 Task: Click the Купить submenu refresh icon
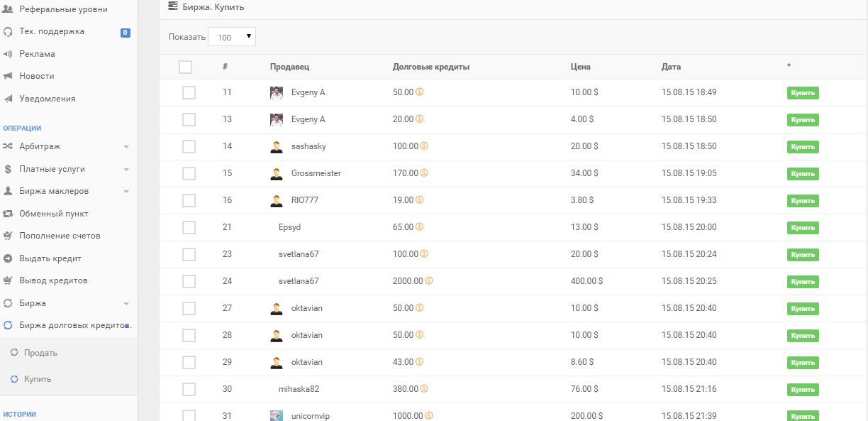tap(14, 379)
